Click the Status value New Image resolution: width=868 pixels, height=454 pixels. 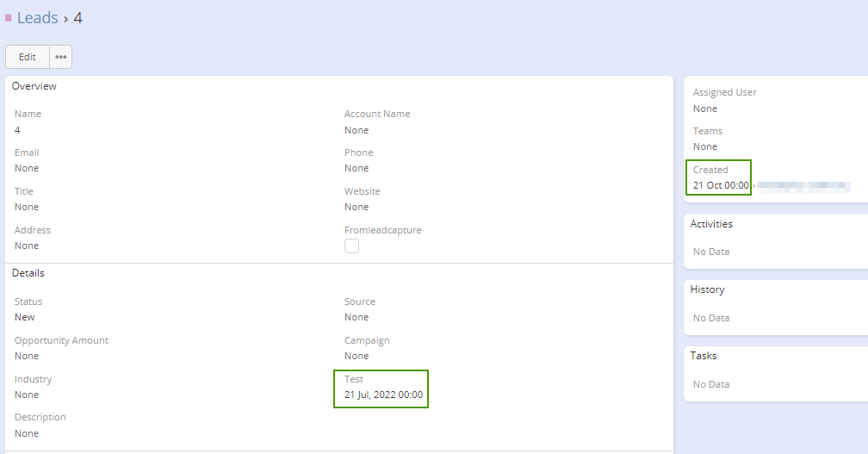pyautogui.click(x=25, y=317)
